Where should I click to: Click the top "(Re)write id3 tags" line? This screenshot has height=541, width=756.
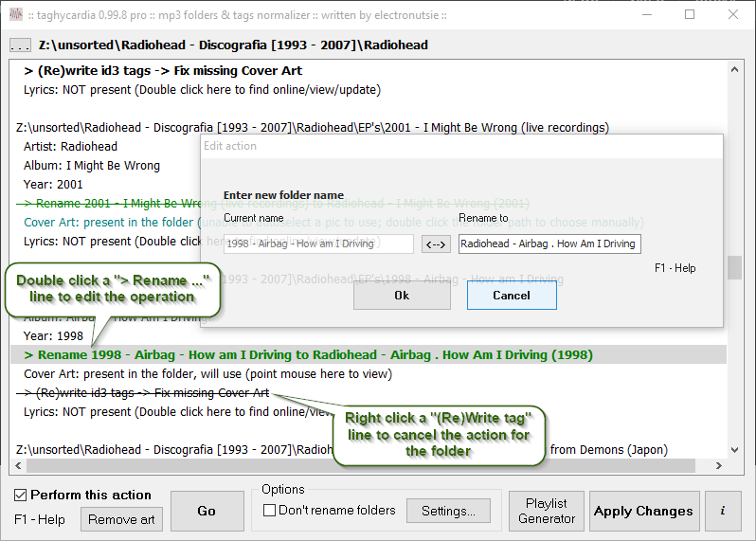click(x=163, y=71)
